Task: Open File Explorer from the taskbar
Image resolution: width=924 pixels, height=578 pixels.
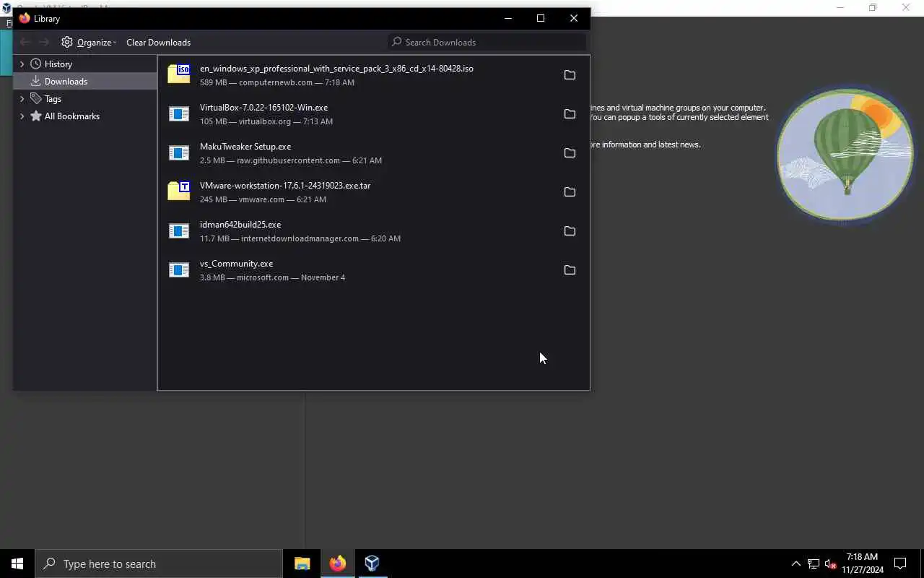Action: (x=302, y=564)
